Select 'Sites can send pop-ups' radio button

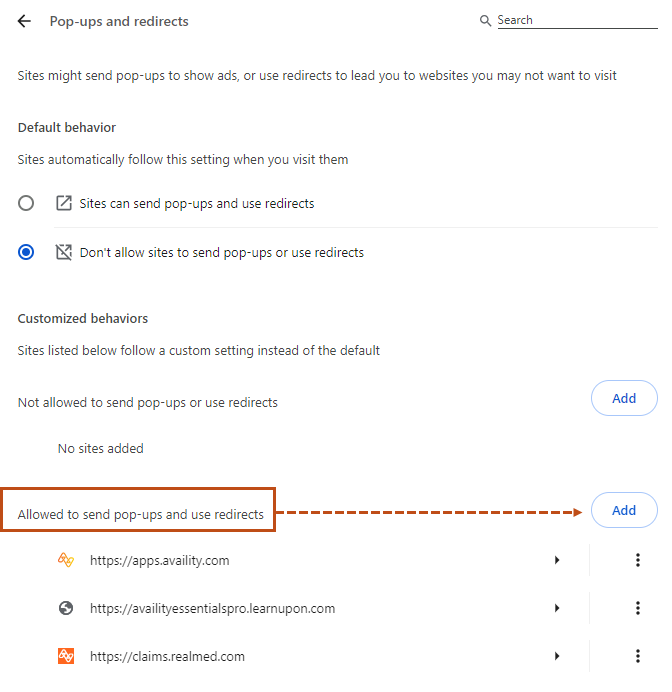coord(26,203)
